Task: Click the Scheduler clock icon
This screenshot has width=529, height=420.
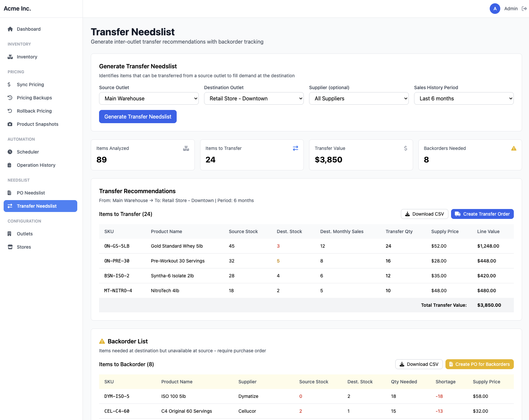Action: pyautogui.click(x=10, y=152)
